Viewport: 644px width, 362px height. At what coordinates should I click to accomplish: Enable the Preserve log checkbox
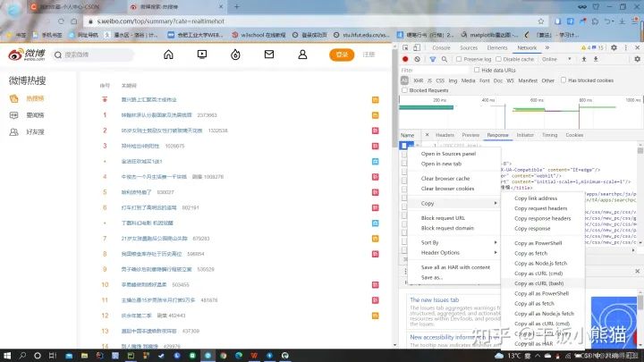click(459, 59)
